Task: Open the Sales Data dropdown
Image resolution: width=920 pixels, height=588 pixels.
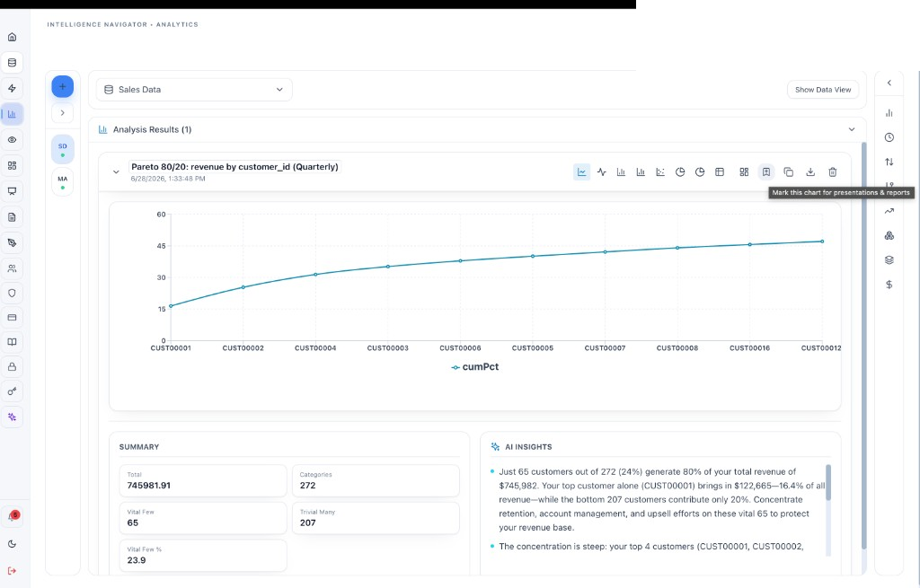Action: coord(194,90)
